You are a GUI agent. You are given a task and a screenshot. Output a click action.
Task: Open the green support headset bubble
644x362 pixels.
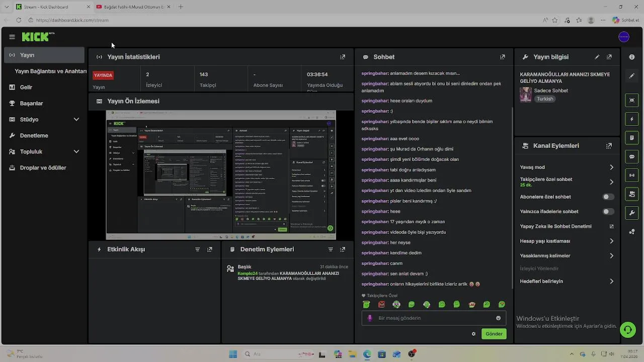click(627, 330)
